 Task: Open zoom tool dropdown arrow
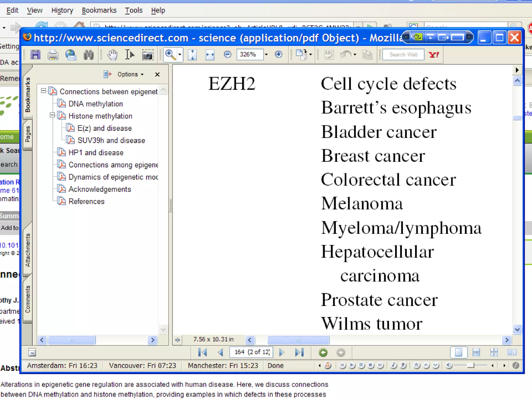point(179,55)
